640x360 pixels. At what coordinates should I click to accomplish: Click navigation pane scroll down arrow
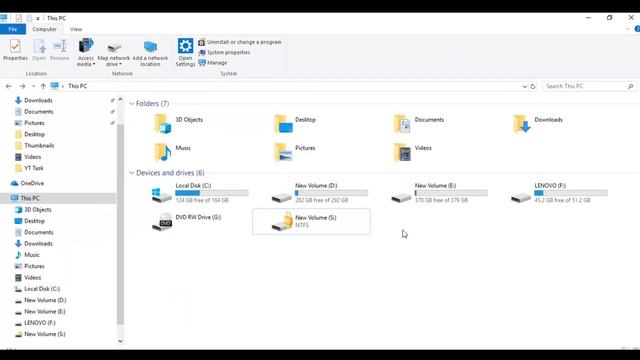coord(120,341)
